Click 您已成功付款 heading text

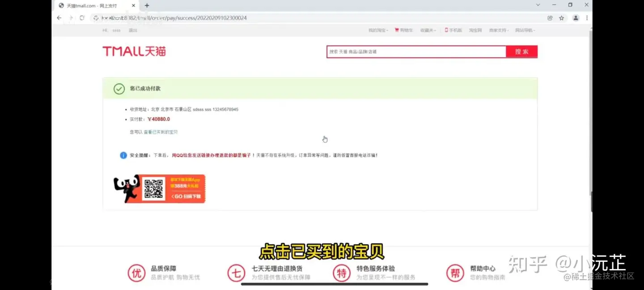pyautogui.click(x=145, y=89)
